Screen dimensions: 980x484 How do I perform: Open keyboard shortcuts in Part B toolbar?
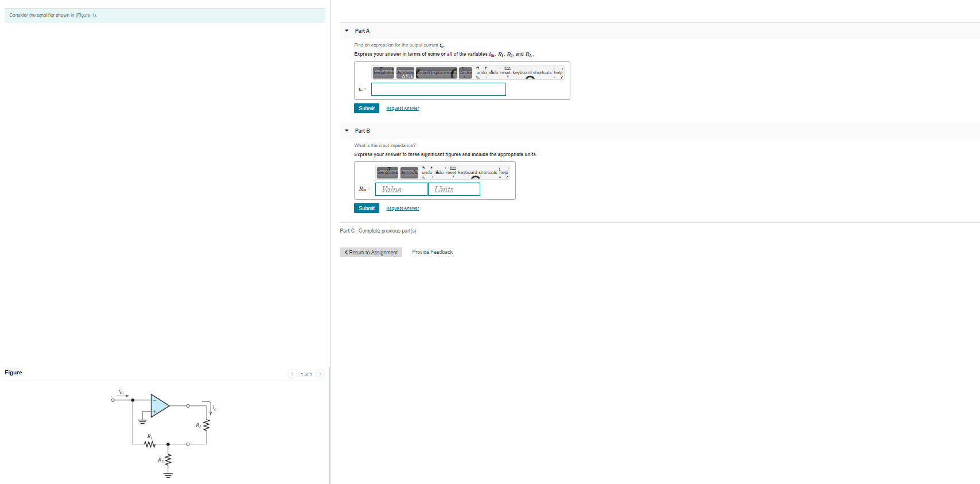click(477, 173)
